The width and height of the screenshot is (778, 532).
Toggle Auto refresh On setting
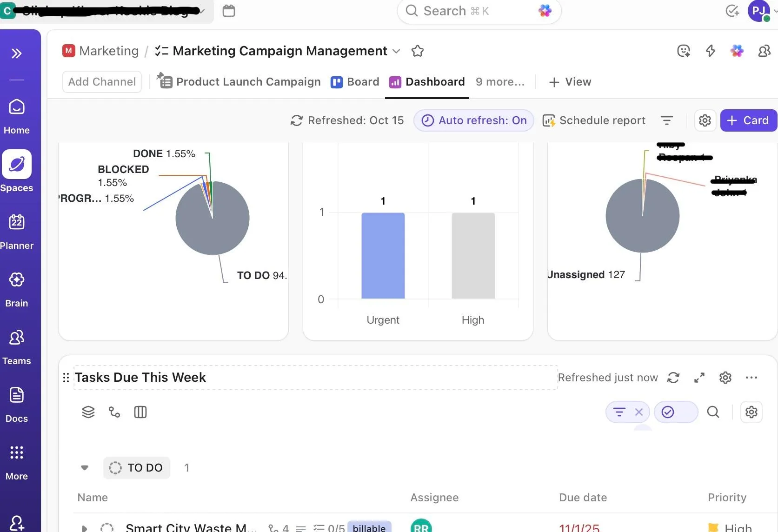coord(474,120)
